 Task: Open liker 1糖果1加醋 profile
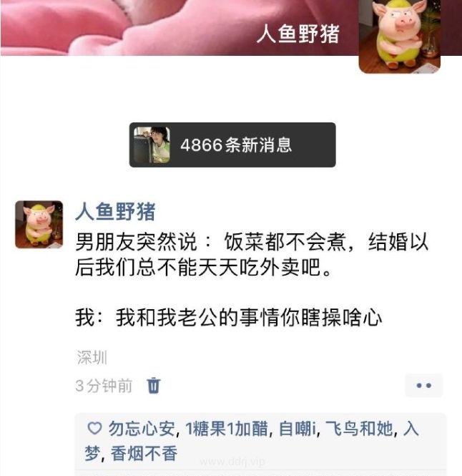click(x=227, y=429)
